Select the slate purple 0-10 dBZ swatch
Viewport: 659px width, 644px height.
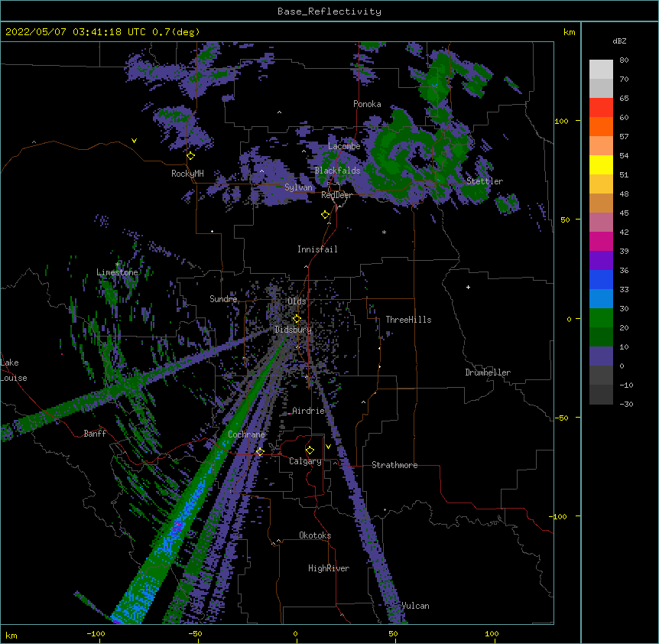[601, 356]
